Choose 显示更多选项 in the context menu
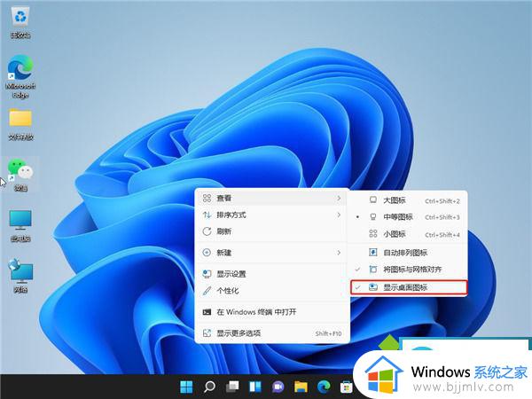 (x=272, y=333)
